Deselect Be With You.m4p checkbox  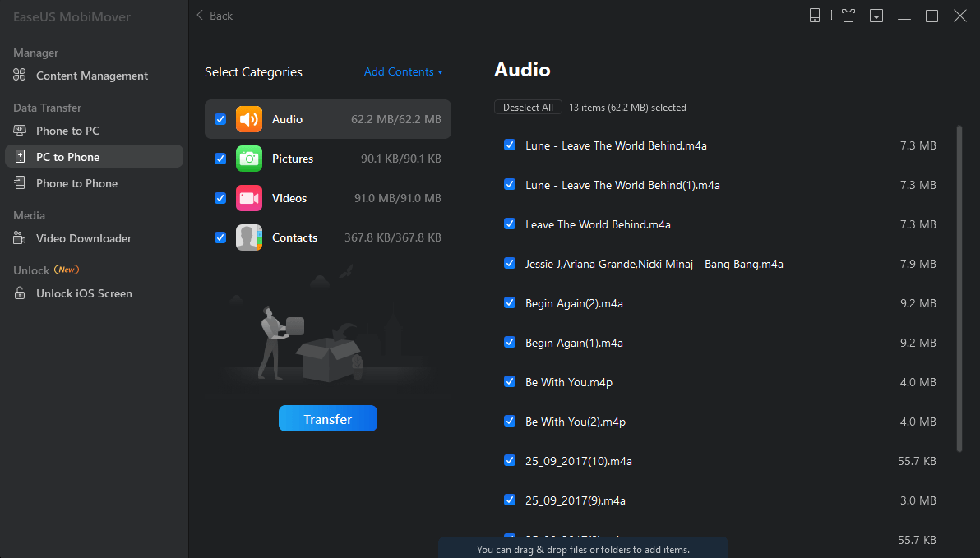click(x=510, y=382)
